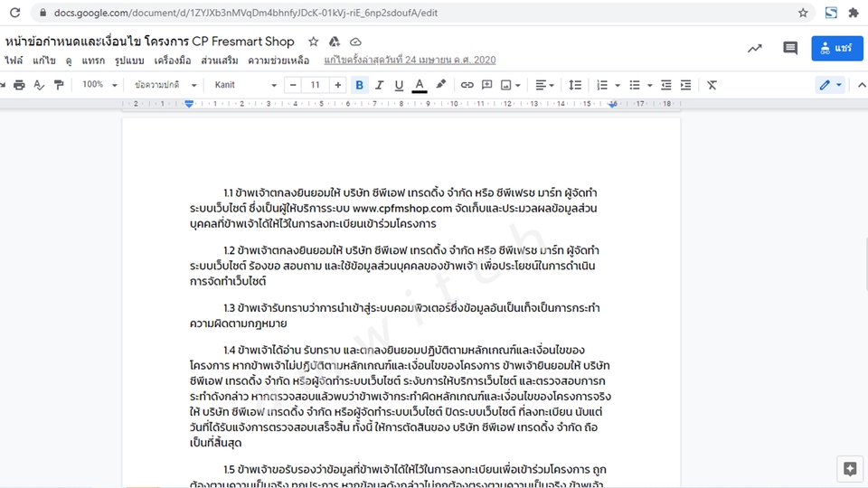Open the แก้ไข (Edit) menu

(43, 61)
